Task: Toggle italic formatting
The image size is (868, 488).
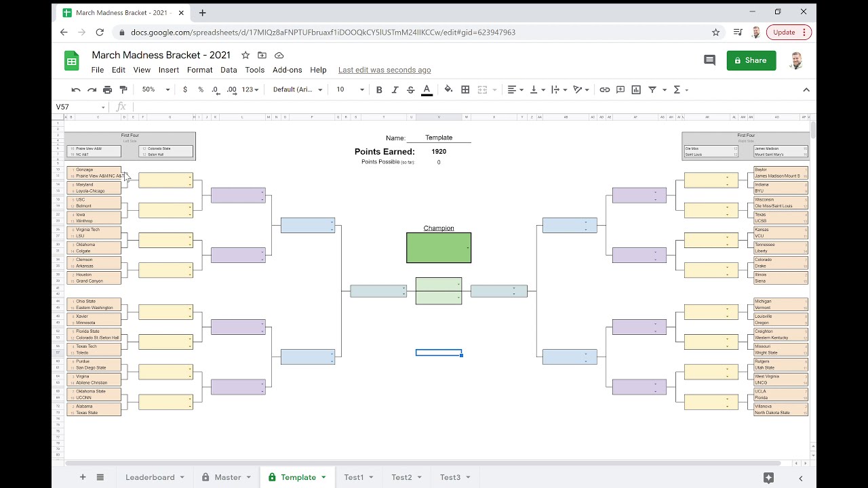Action: pyautogui.click(x=395, y=89)
